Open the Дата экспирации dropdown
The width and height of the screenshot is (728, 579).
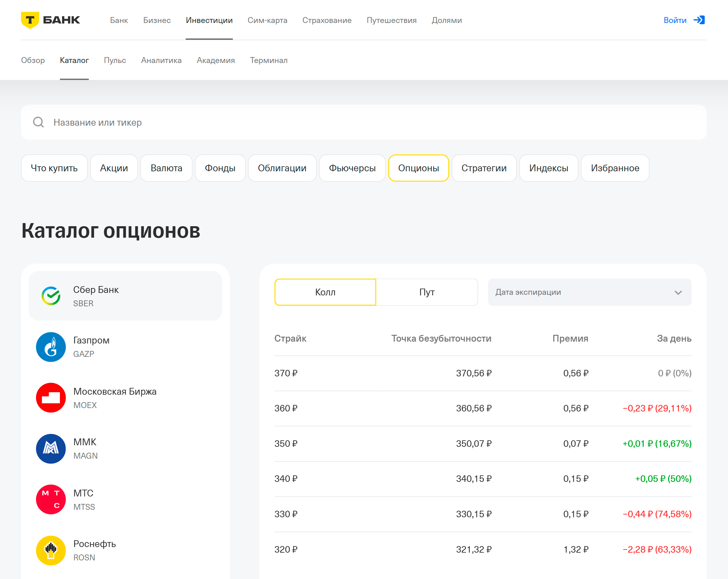(x=590, y=292)
